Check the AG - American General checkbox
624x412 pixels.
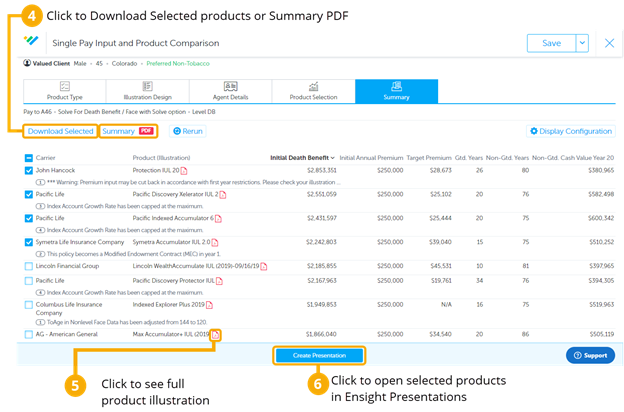tap(29, 334)
